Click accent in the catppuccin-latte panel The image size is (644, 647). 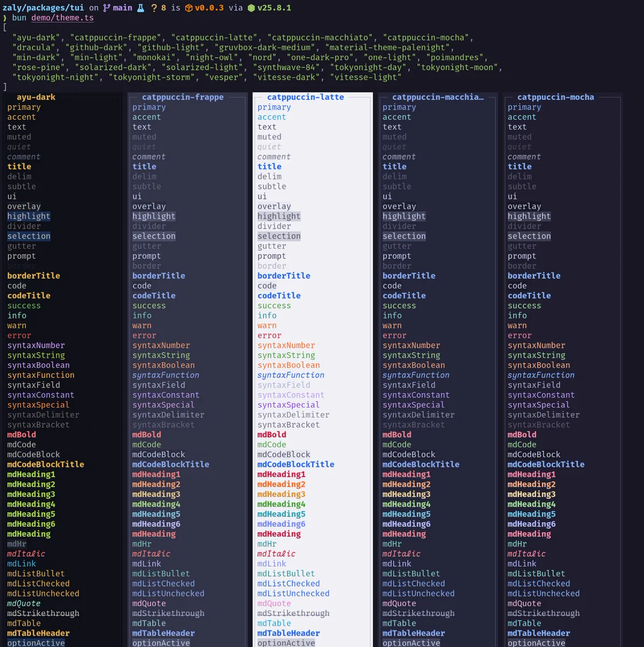pos(272,117)
